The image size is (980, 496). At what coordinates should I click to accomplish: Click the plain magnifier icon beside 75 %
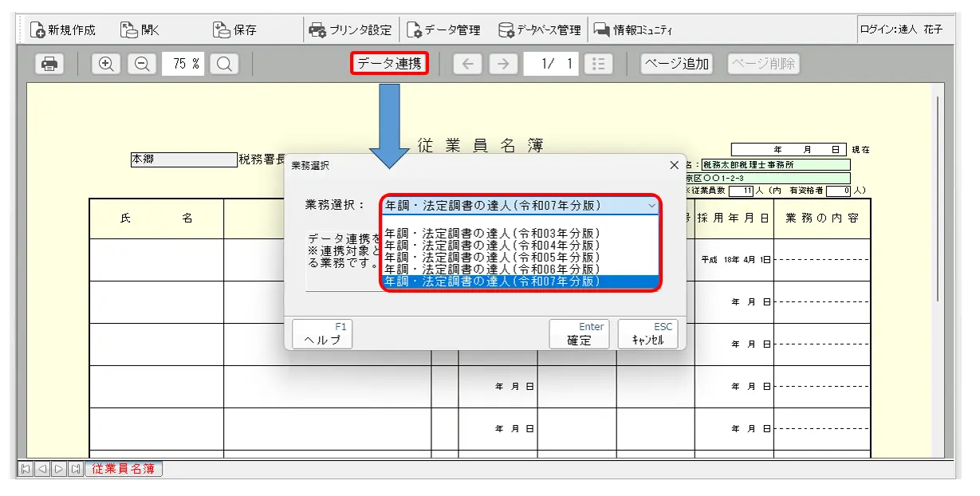tap(224, 65)
